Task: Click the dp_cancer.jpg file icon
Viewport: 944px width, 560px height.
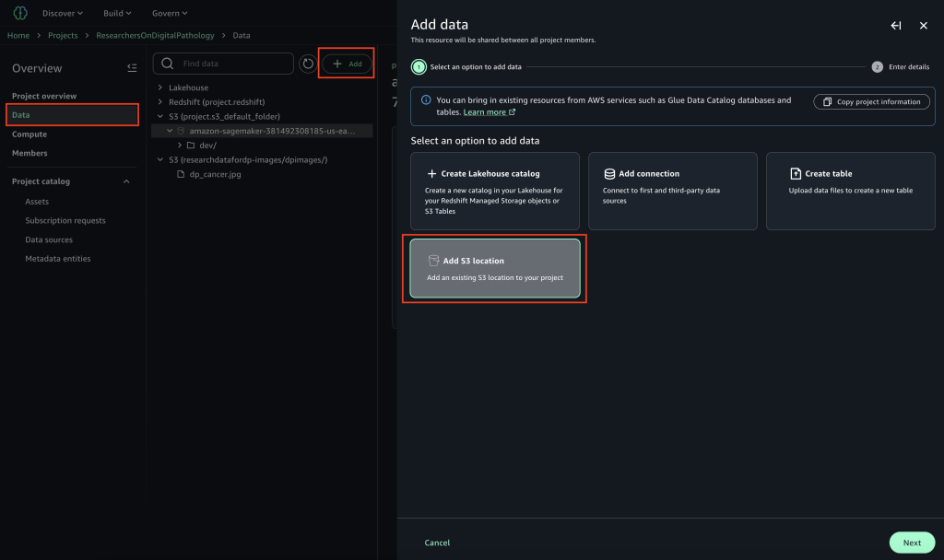Action: click(181, 174)
